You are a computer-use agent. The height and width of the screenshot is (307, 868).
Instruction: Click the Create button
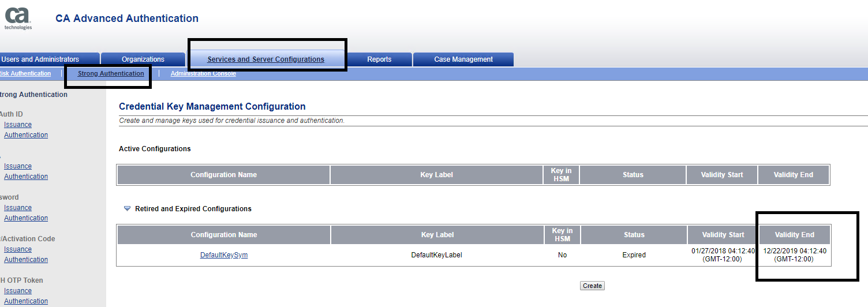coord(592,286)
